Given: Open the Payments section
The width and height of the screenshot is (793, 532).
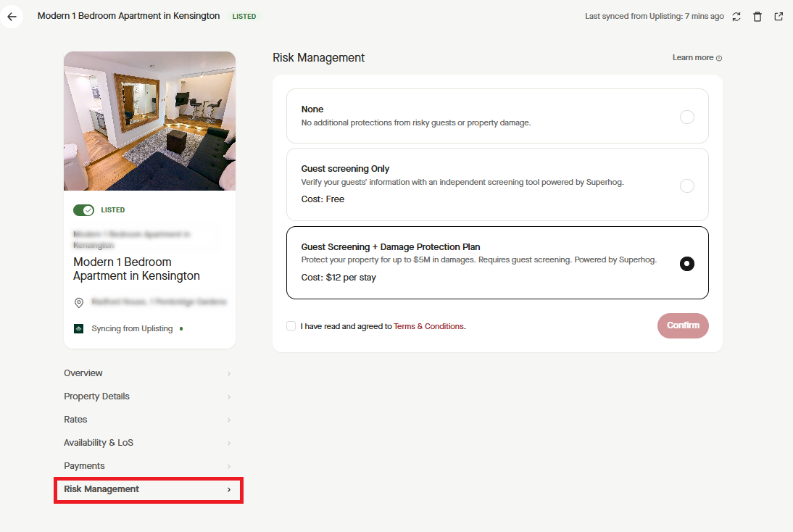Looking at the screenshot, I should [148, 466].
